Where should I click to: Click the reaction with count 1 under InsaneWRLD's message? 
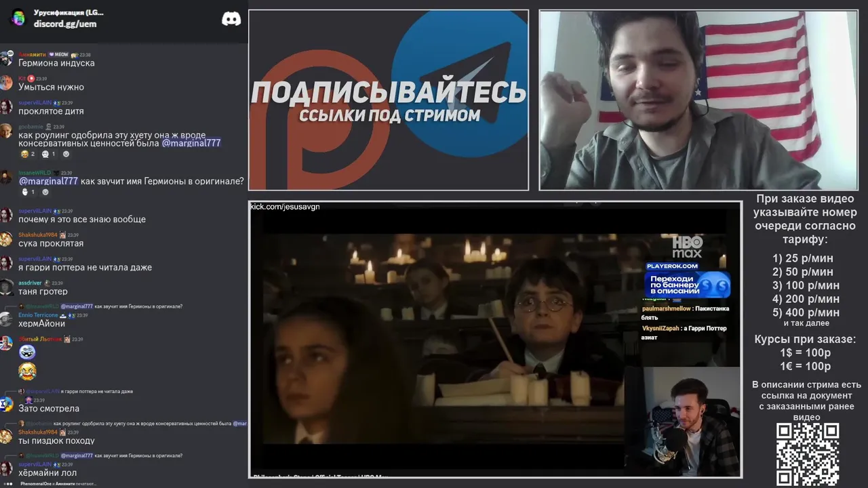pyautogui.click(x=28, y=192)
